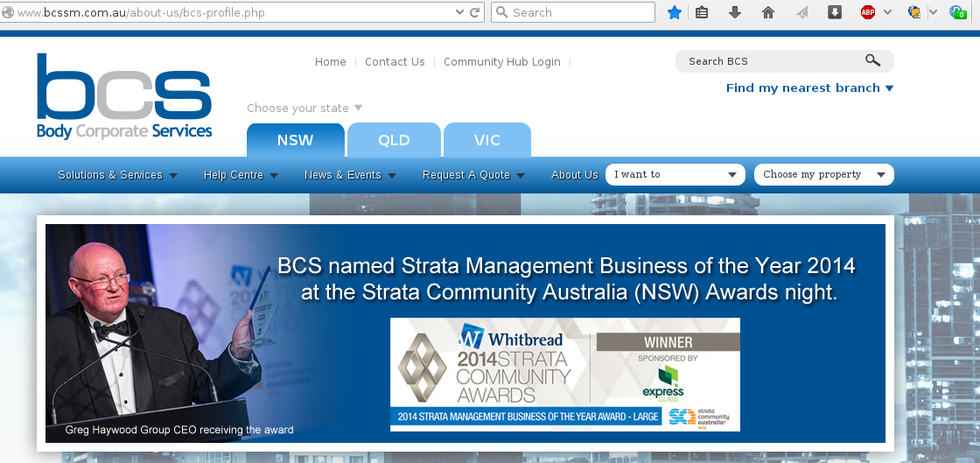Click the Choose your state label

pos(304,109)
